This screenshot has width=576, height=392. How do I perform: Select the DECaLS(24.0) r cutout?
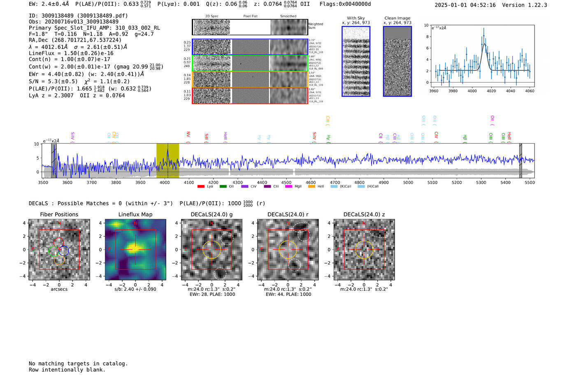coord(288,249)
